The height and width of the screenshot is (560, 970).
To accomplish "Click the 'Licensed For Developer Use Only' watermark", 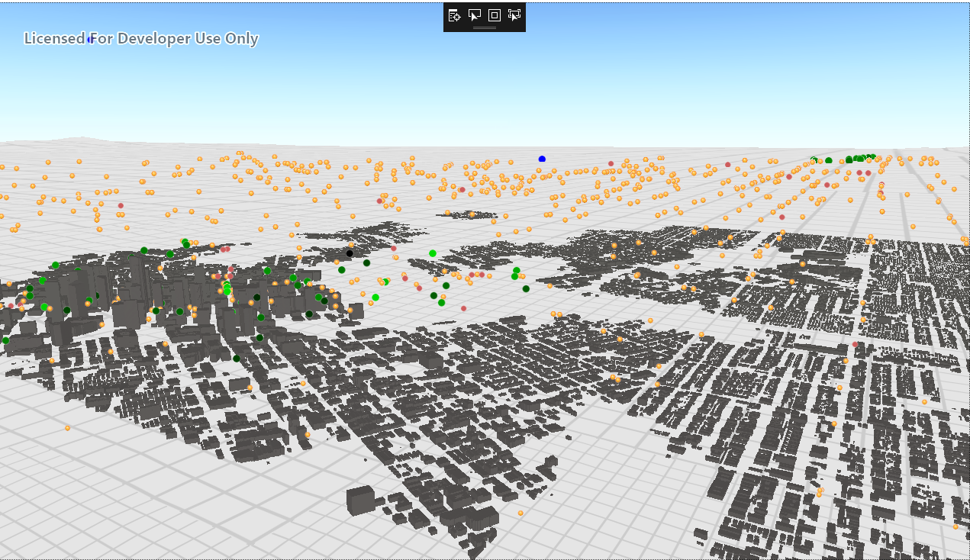I will 141,38.
